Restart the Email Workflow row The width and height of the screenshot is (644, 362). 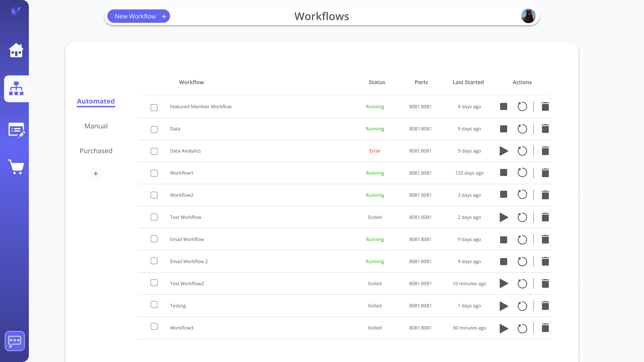click(522, 240)
